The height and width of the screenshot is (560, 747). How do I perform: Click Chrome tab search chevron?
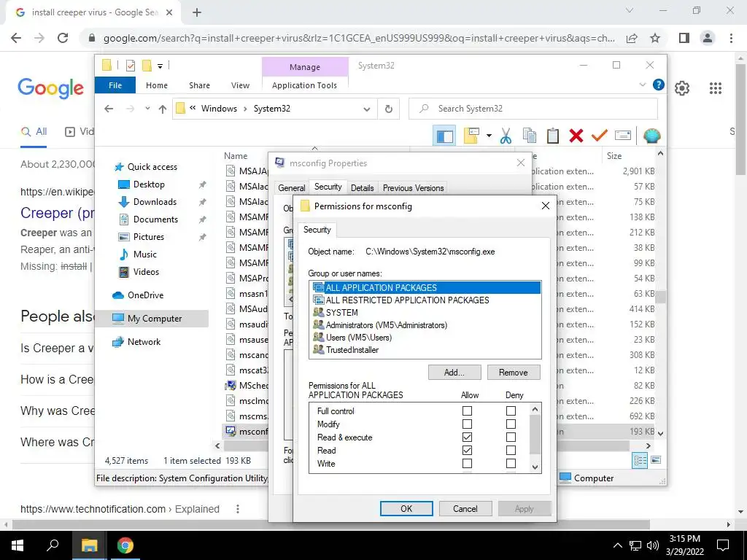coord(630,10)
